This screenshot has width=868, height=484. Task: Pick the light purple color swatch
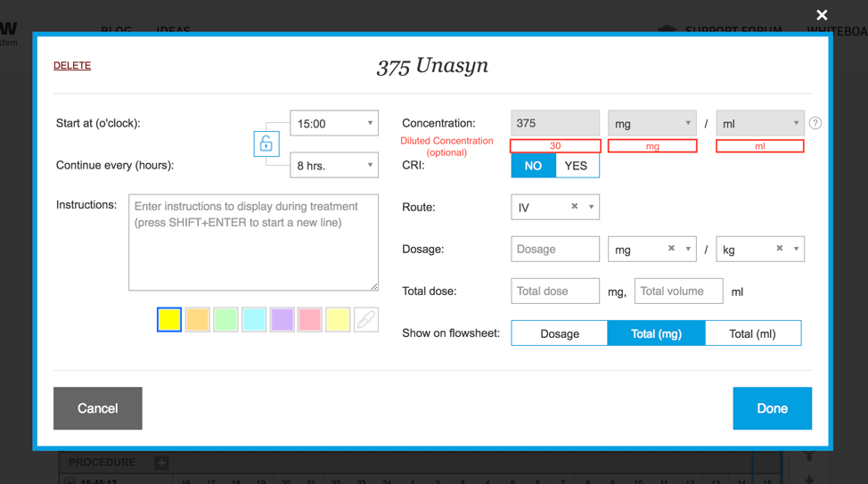pos(282,320)
